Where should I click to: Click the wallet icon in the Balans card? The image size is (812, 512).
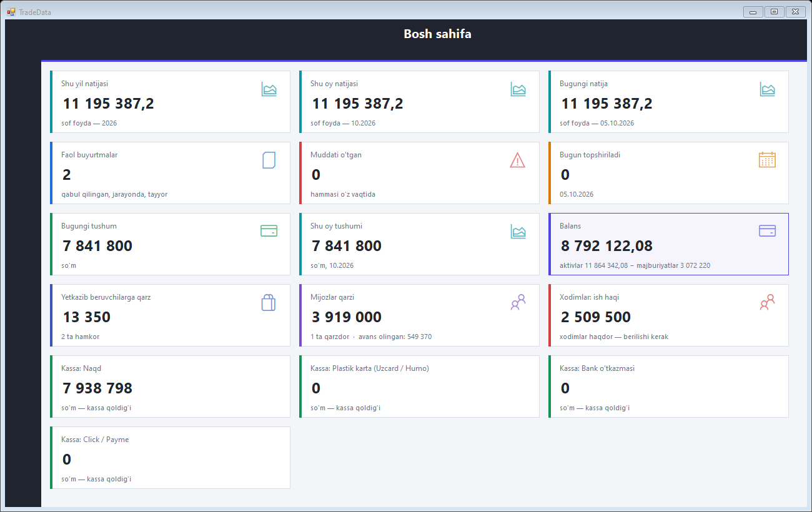click(x=767, y=231)
